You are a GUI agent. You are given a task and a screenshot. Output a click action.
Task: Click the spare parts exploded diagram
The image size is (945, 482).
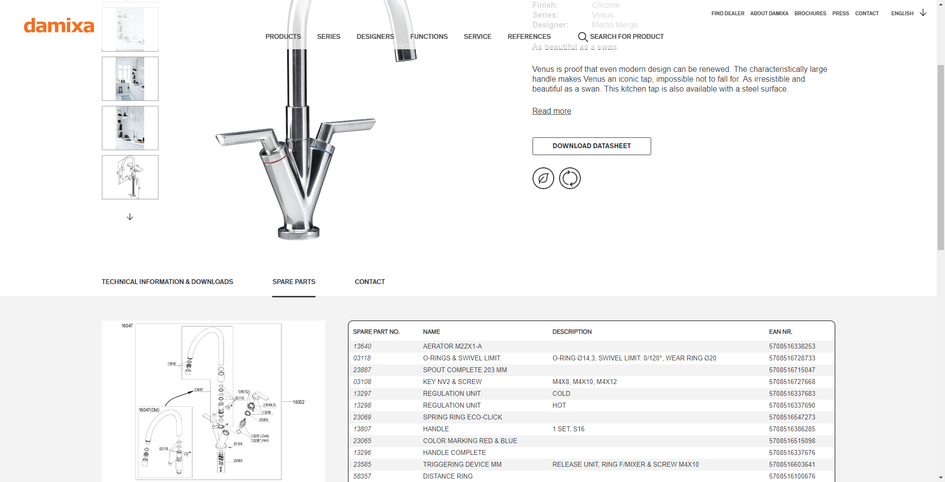pos(213,400)
